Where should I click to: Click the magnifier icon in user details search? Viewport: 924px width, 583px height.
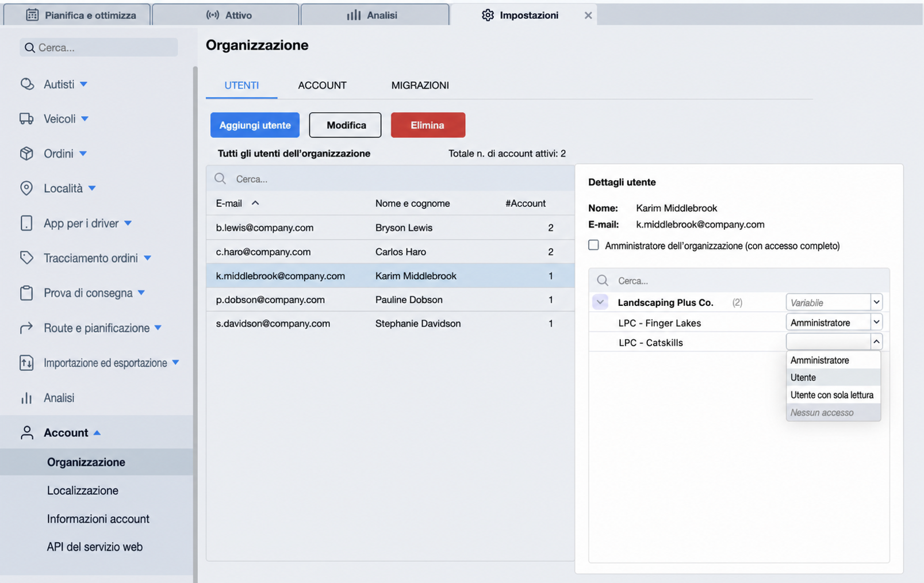603,280
